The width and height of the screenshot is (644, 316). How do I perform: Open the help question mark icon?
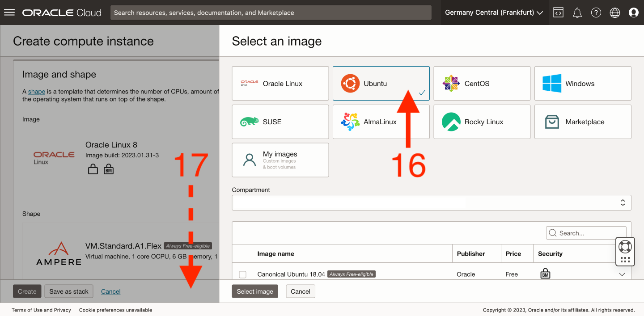(596, 13)
